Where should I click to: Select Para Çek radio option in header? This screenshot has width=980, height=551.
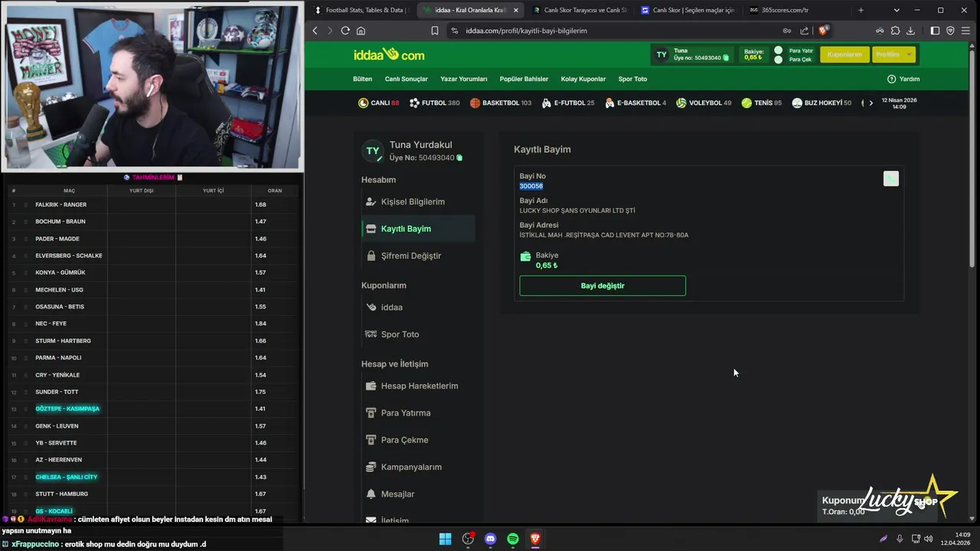(x=778, y=59)
